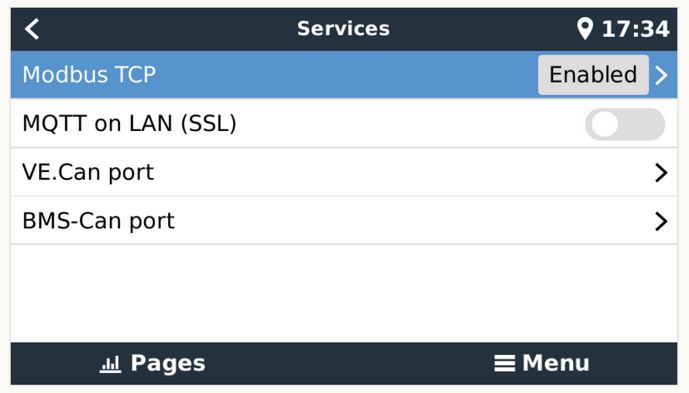Select the VE.Can port label
689x393 pixels.
88,172
